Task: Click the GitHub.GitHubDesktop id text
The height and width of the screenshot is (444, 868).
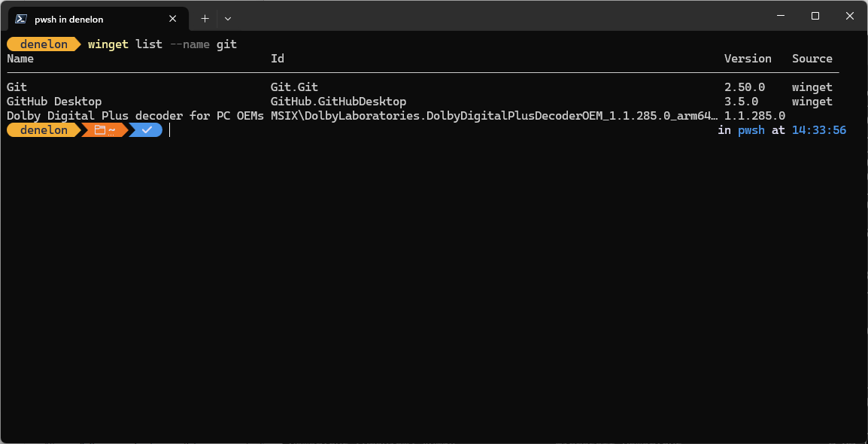Action: pos(338,102)
